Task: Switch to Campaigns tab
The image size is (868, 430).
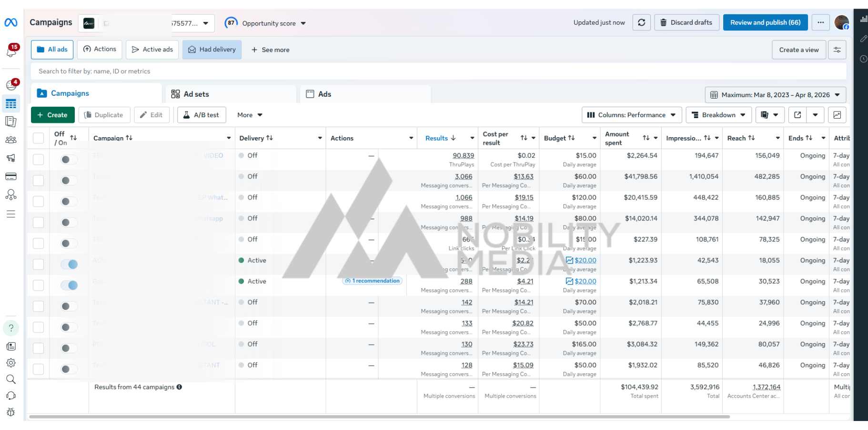Action: [96, 93]
